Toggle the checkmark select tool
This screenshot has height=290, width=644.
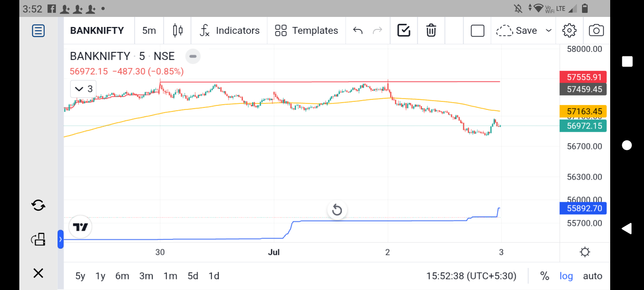point(404,31)
